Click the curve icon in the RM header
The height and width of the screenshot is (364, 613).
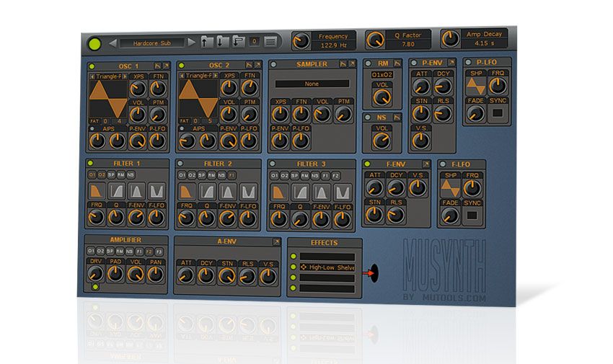pyautogui.click(x=397, y=63)
